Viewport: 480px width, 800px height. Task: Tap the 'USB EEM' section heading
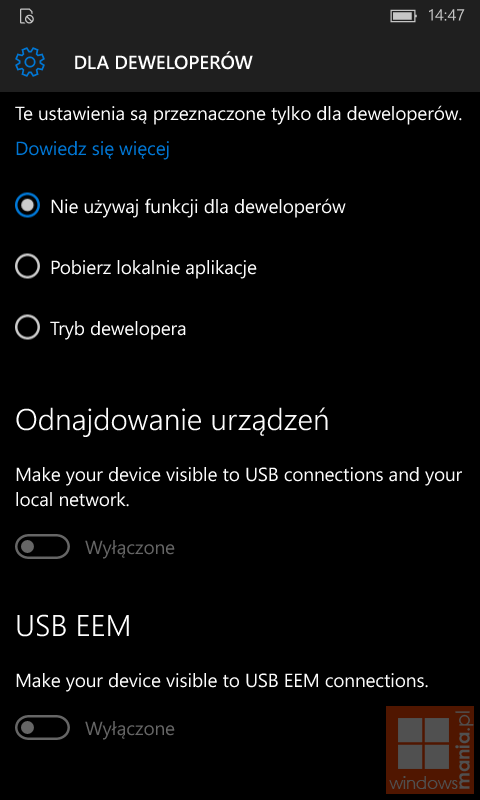pos(73,626)
